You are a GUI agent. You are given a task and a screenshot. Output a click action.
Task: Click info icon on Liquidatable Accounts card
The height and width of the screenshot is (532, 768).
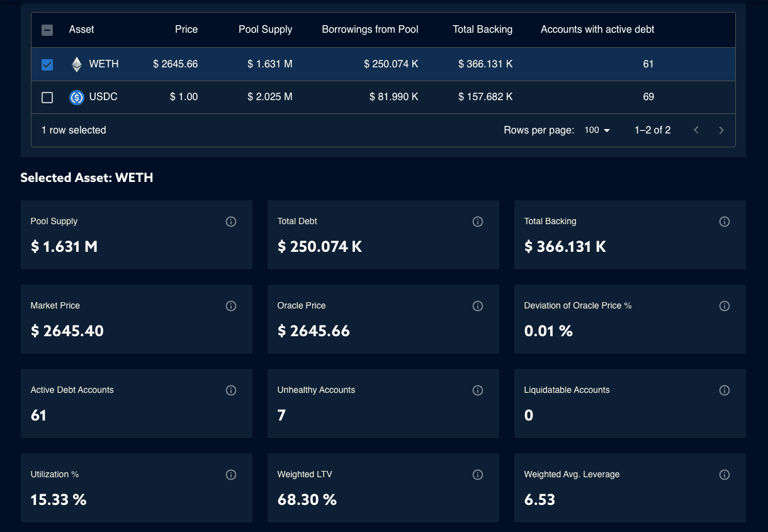pos(725,390)
